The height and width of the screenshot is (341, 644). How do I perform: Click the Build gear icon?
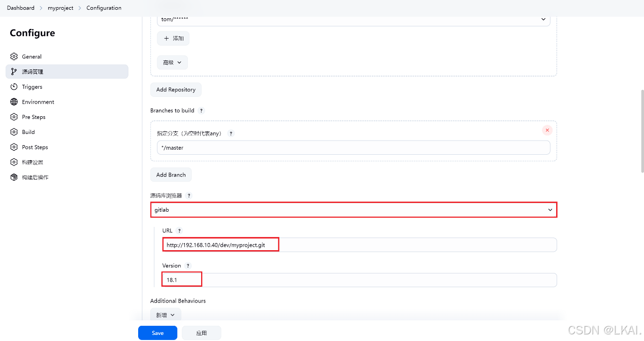pos(14,132)
